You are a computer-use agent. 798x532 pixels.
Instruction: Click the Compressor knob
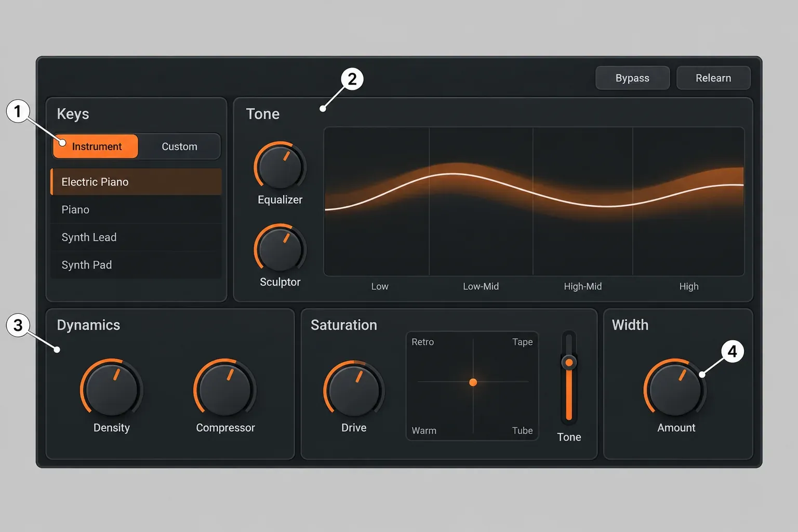click(225, 389)
